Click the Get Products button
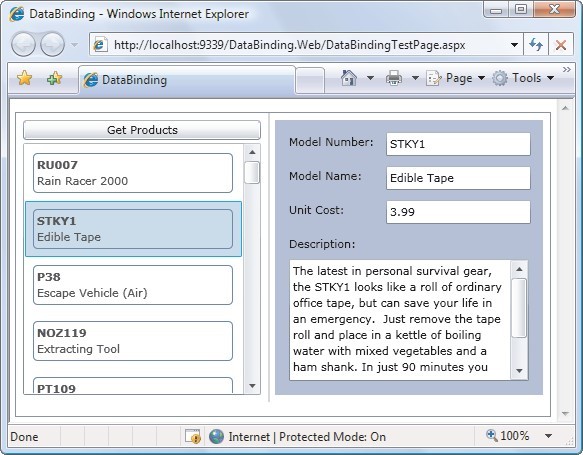583x455 pixels. point(142,130)
